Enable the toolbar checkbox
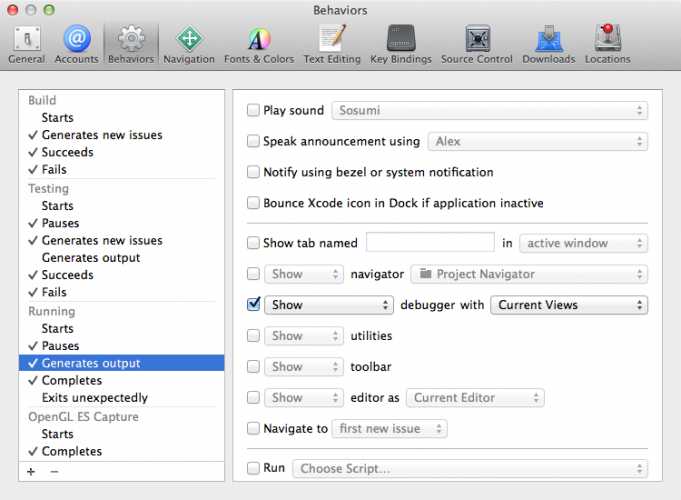 253,366
